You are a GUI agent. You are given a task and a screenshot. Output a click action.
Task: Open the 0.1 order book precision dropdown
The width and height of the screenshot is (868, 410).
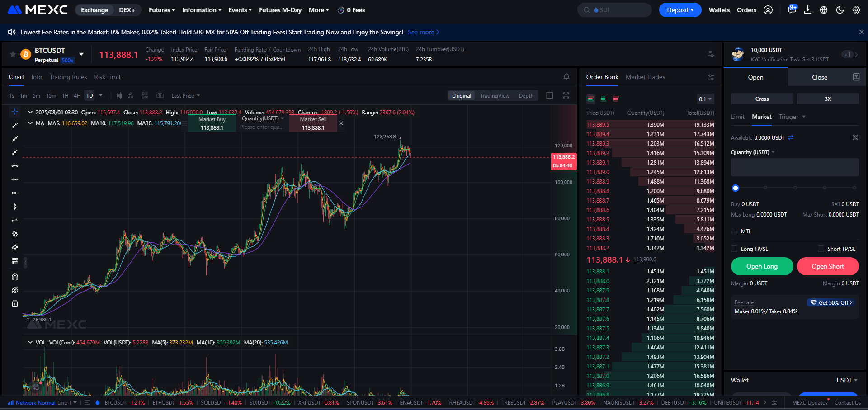pyautogui.click(x=705, y=99)
